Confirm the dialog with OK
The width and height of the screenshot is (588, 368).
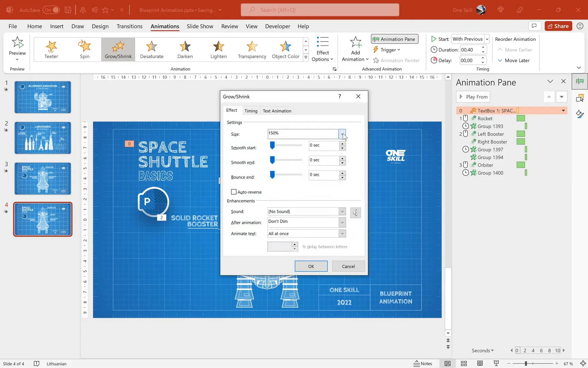point(311,266)
